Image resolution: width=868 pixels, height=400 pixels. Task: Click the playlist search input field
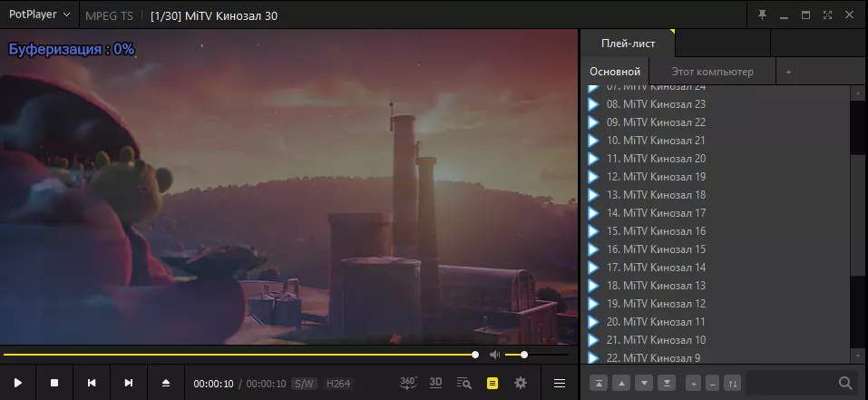pos(791,383)
